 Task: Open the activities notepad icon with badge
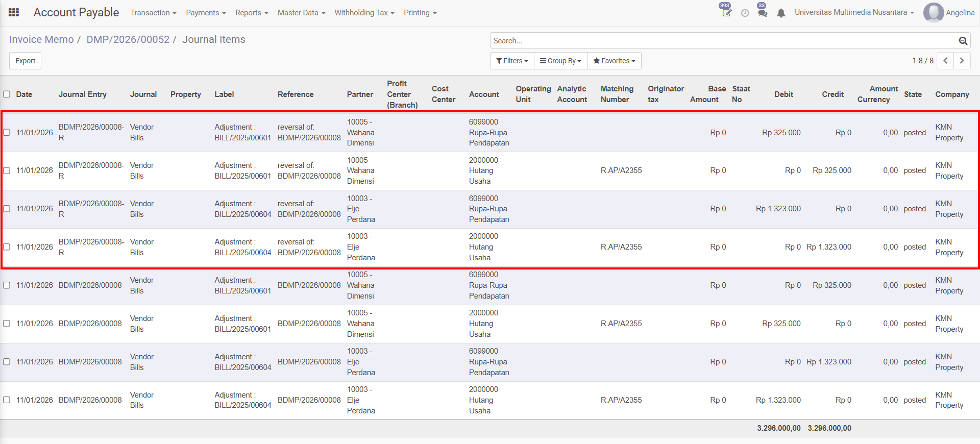pos(726,13)
